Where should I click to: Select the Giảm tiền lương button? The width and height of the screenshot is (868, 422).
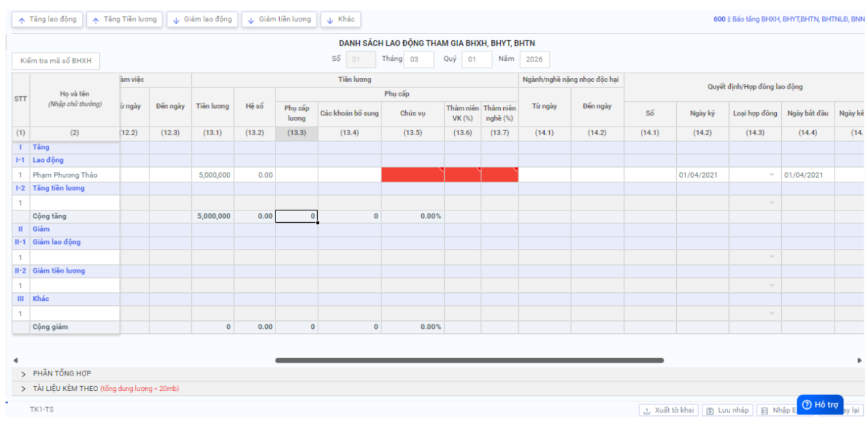[x=279, y=20]
